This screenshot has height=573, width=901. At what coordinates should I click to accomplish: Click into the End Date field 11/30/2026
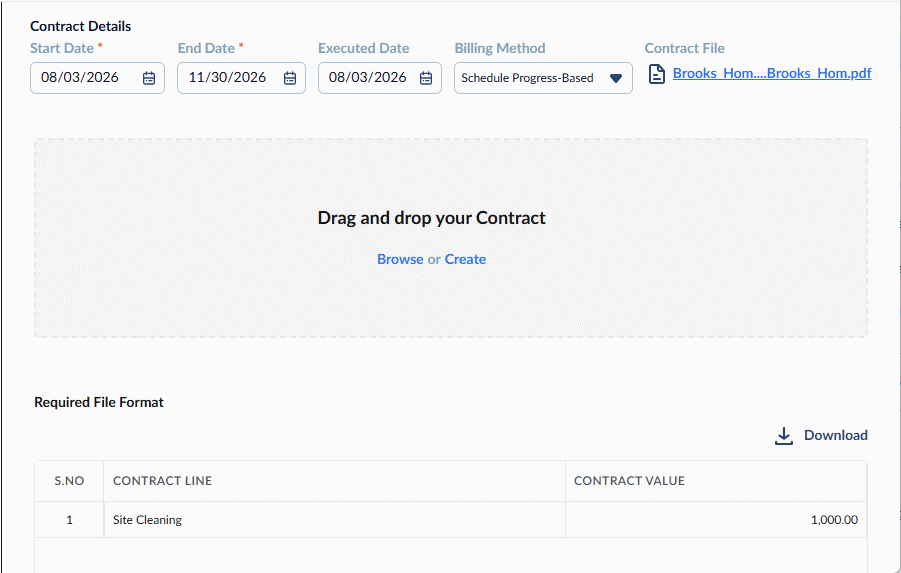241,78
